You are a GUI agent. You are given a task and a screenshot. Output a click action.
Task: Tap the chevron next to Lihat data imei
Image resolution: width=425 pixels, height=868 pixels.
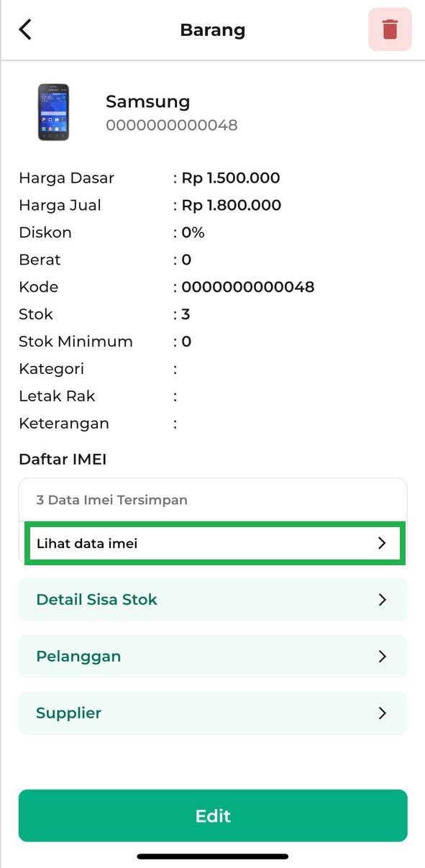pyautogui.click(x=382, y=544)
